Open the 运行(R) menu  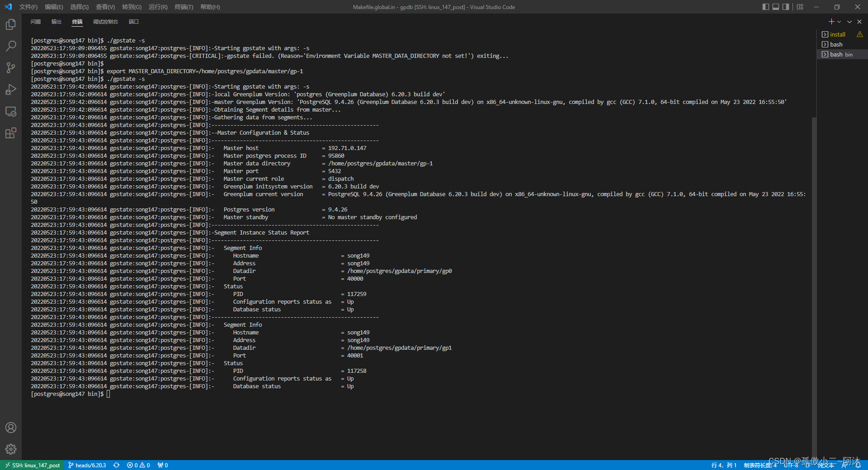pyautogui.click(x=158, y=7)
